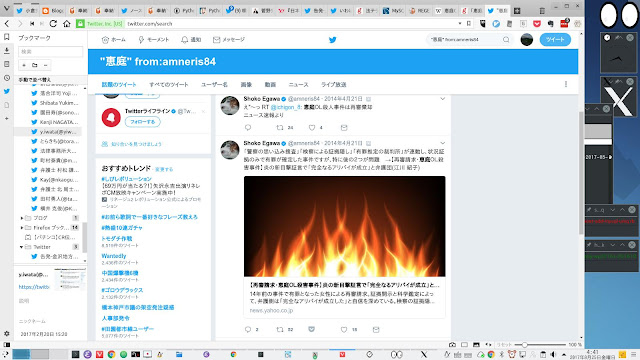
Task: Expand first tweet options chevron
Action: [x=442, y=99]
